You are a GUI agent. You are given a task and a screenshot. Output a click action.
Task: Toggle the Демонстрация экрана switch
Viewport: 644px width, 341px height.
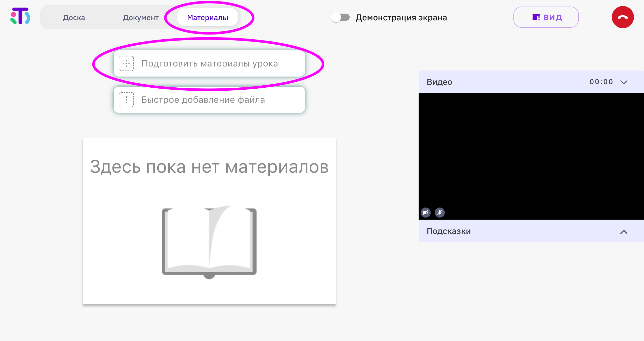340,17
